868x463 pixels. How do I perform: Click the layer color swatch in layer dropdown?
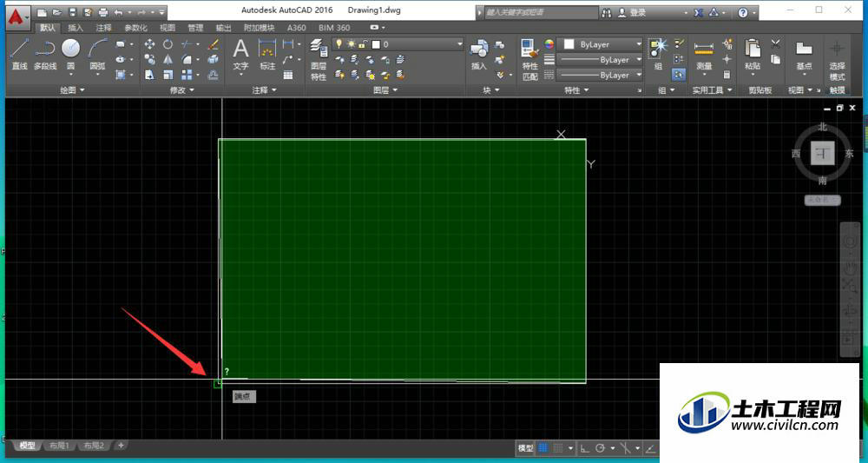click(x=377, y=44)
